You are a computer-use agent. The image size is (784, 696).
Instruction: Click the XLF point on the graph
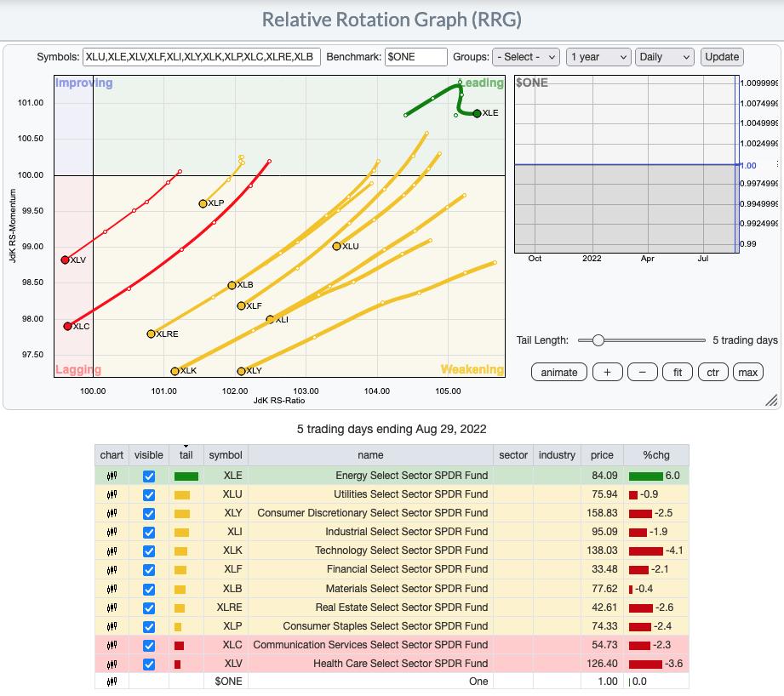241,305
